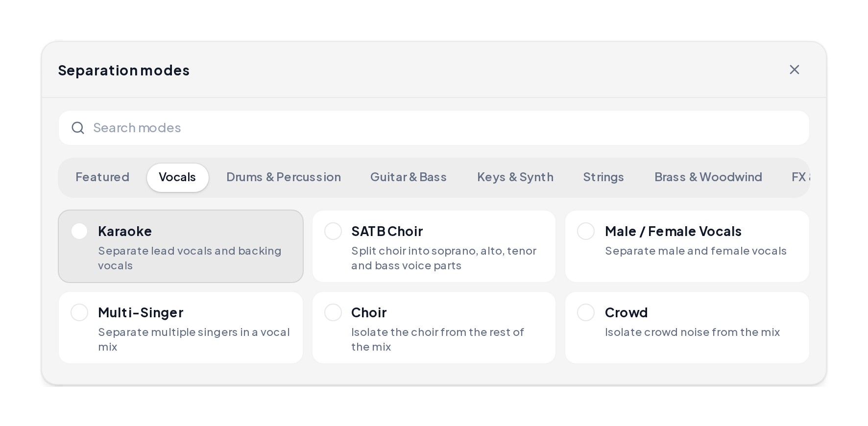The height and width of the screenshot is (426, 868).
Task: Focus the Search modes input field
Action: [x=434, y=128]
